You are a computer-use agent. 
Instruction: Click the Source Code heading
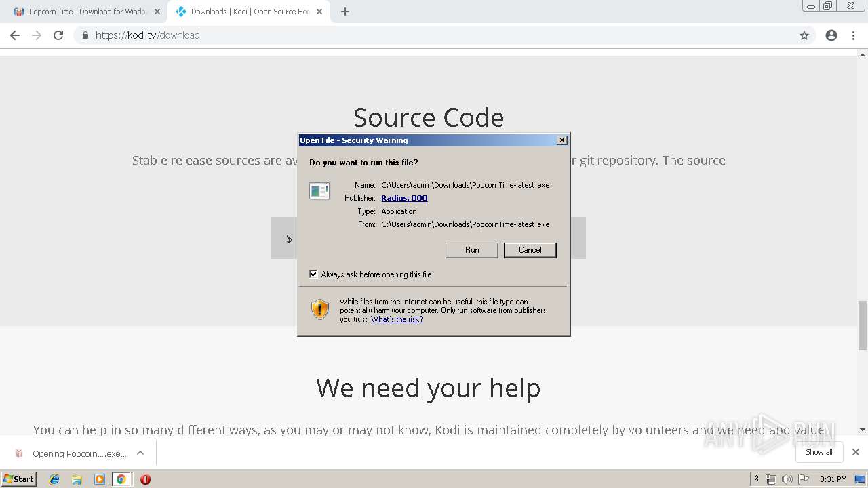[x=429, y=117]
